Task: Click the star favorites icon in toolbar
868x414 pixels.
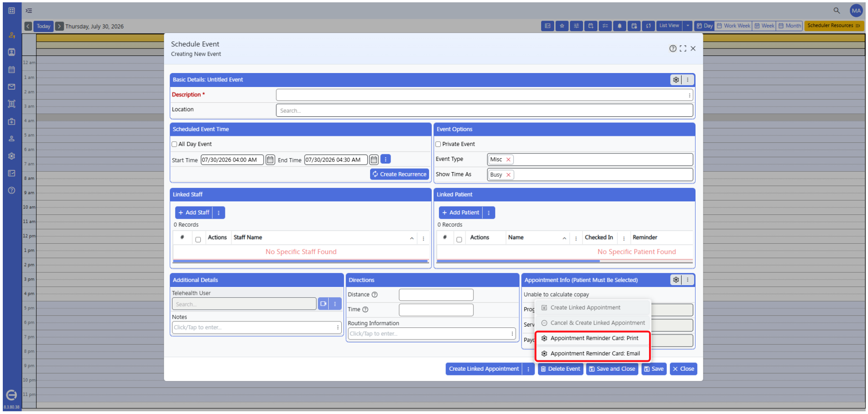Action: coord(562,26)
